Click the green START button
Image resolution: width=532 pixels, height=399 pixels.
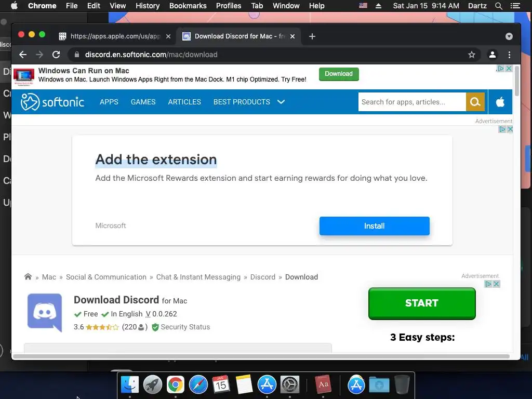tap(422, 303)
